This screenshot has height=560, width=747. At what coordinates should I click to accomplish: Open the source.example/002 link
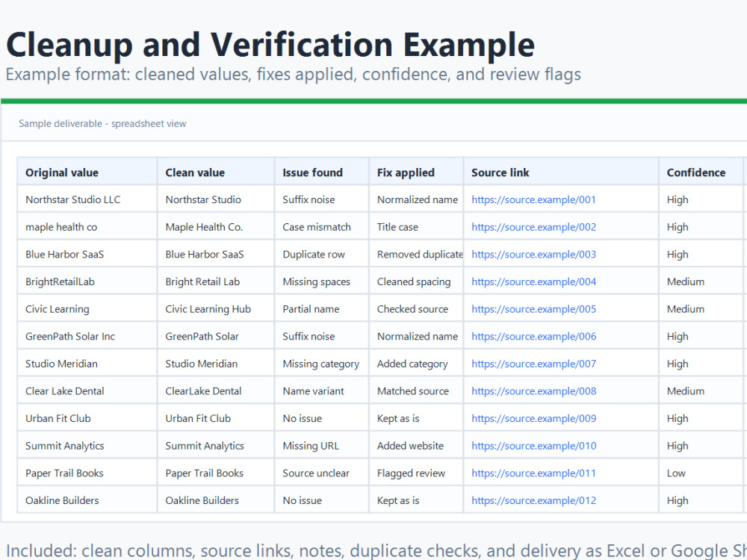click(533, 227)
